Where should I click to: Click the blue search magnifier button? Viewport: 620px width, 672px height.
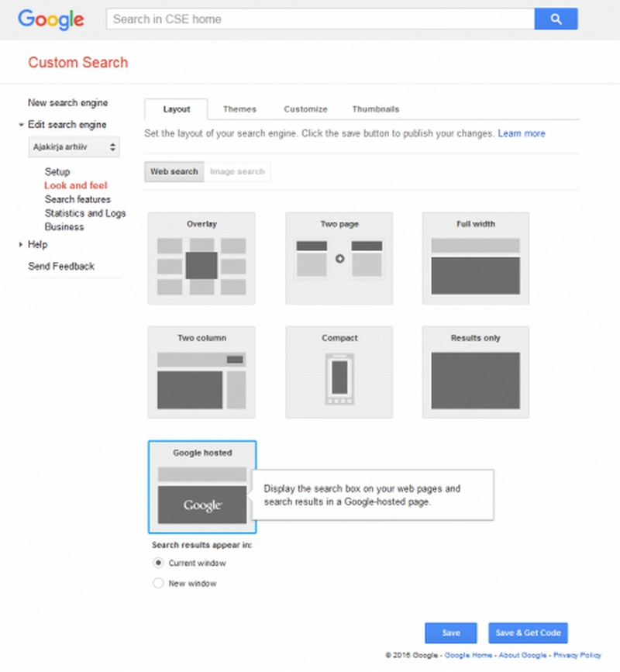(x=556, y=19)
